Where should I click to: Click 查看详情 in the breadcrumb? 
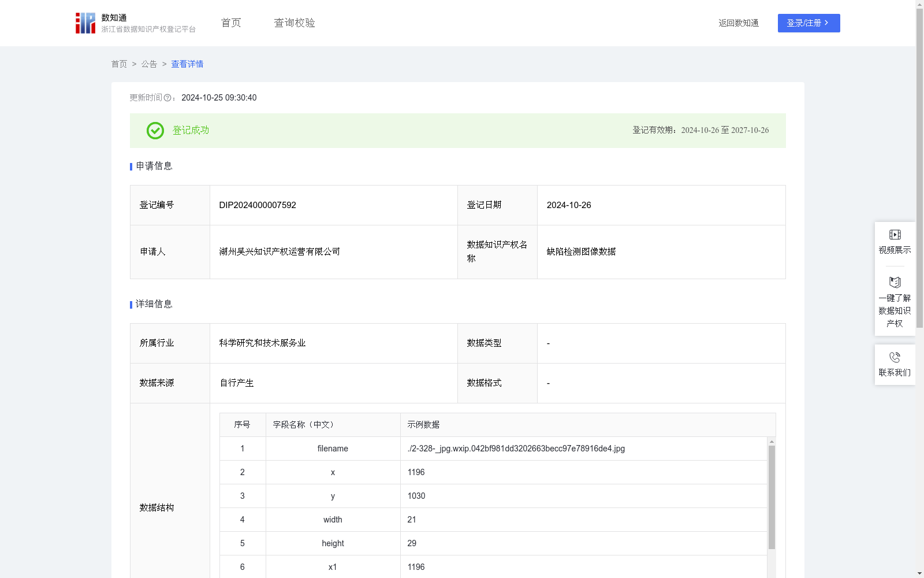click(187, 64)
